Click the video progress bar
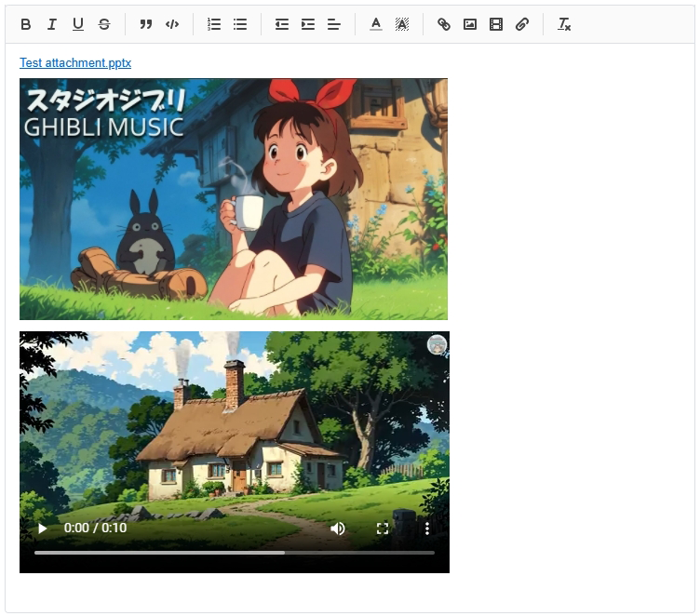This screenshot has width=700, height=616. coord(235,553)
